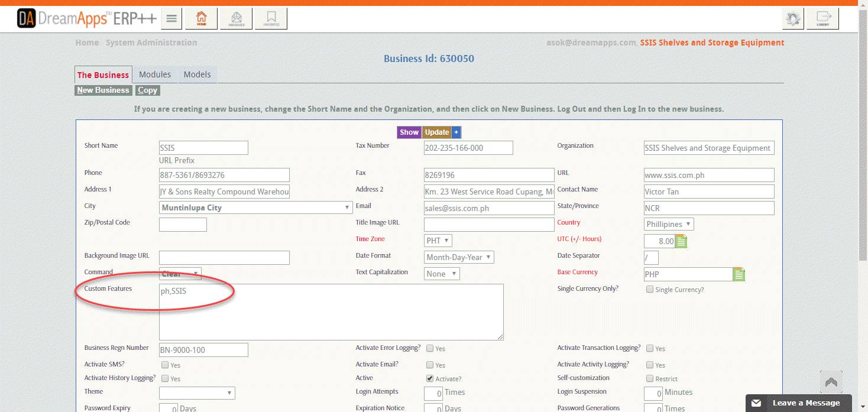Screen dimensions: 868x412
Task: Click the Address 1 input field
Action: coord(224,192)
